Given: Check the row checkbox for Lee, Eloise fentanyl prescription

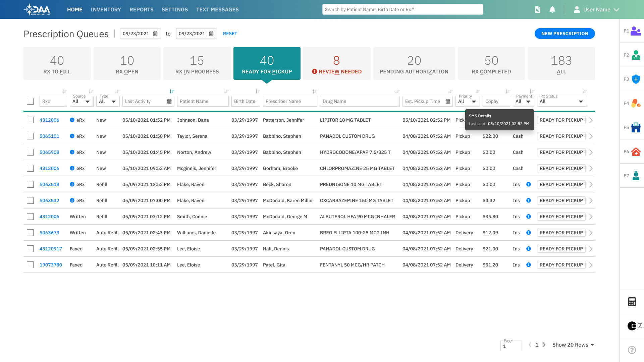Looking at the screenshot, I should (30, 265).
